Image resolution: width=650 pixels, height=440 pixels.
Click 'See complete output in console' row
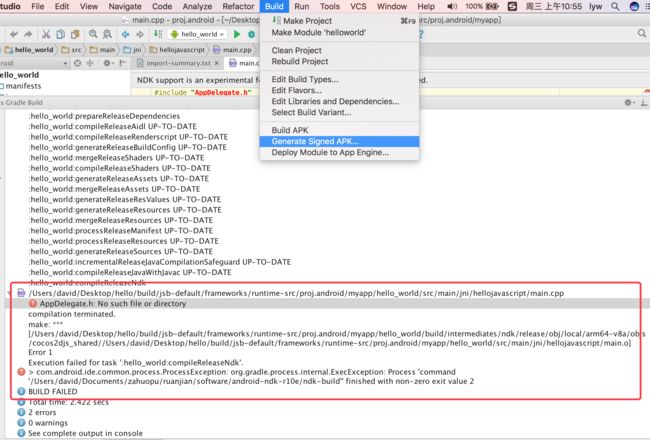coord(80,433)
